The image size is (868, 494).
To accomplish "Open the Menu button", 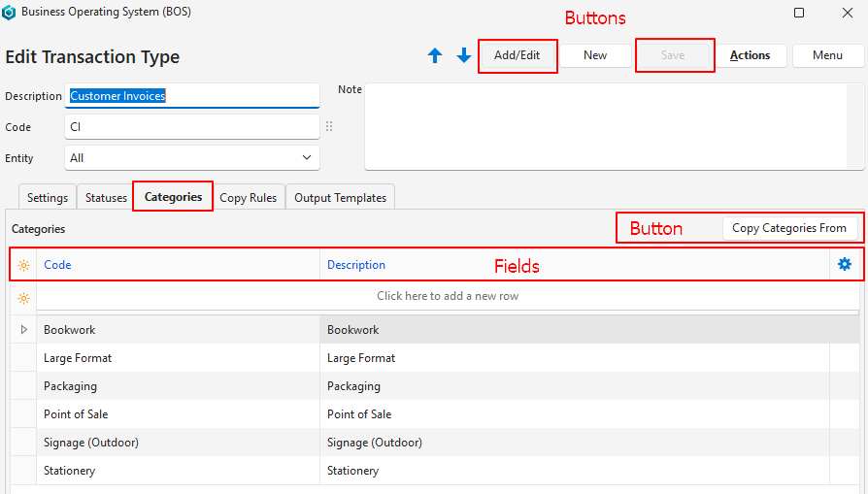I will click(827, 55).
